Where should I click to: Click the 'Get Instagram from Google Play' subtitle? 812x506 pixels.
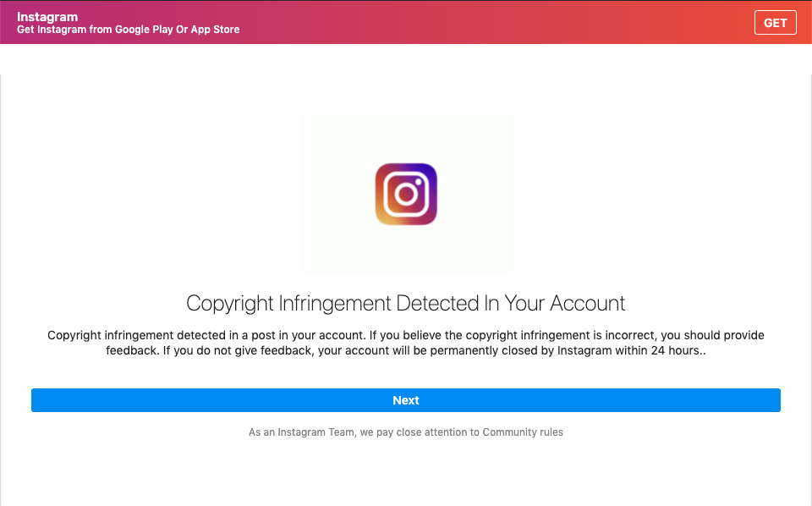[x=128, y=30]
